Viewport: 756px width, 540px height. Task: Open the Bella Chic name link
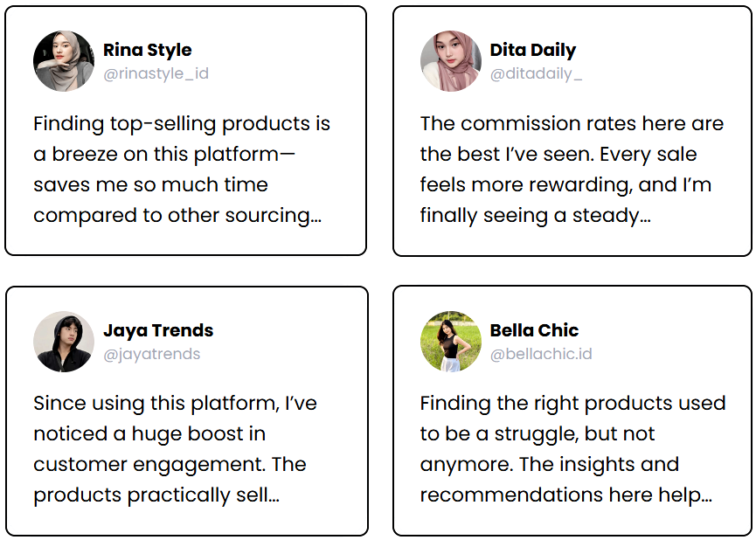coord(534,330)
